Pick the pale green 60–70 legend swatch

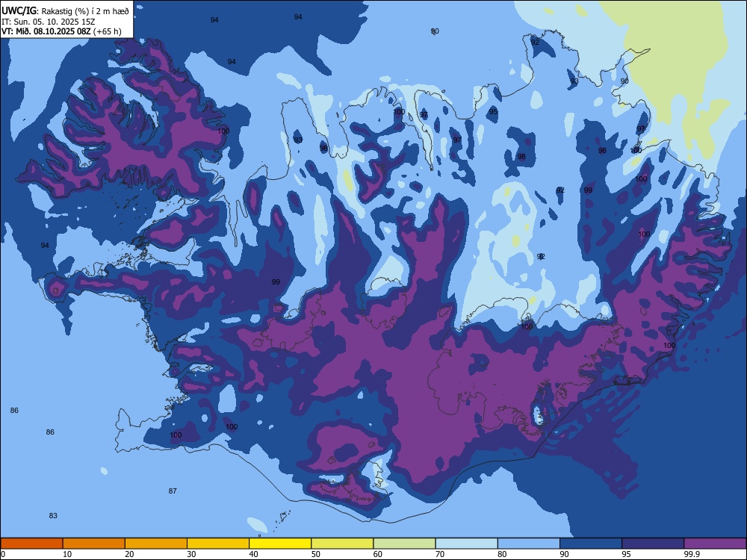point(404,544)
